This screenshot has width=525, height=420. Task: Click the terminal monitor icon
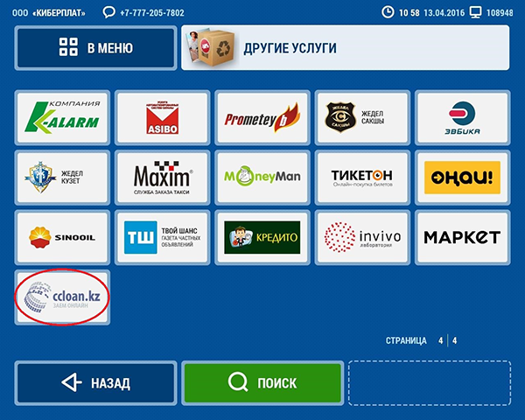pos(475,12)
